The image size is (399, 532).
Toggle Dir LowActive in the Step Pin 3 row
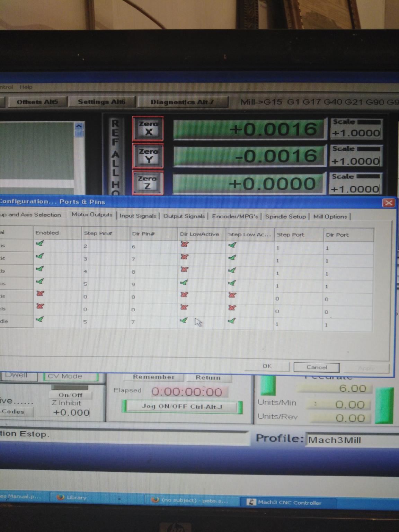point(184,257)
